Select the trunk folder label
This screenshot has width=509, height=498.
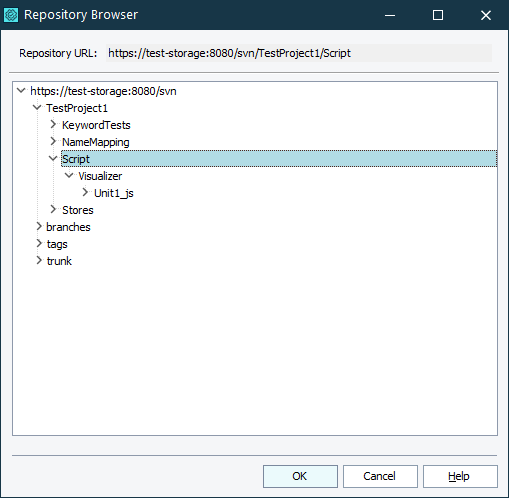click(59, 261)
